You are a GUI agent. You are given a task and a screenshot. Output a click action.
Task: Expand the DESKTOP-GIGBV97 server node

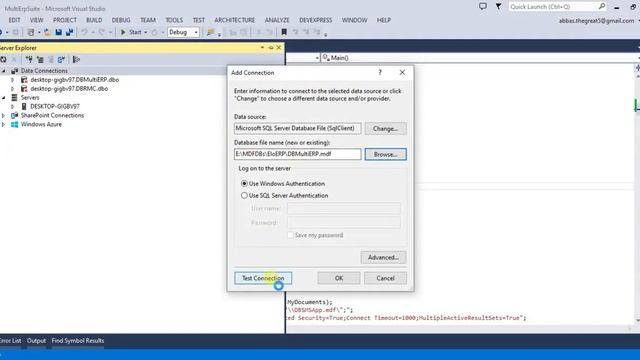tap(12, 107)
